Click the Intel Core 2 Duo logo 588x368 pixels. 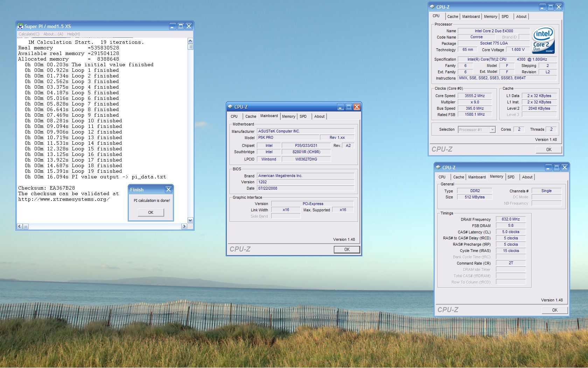coord(543,40)
